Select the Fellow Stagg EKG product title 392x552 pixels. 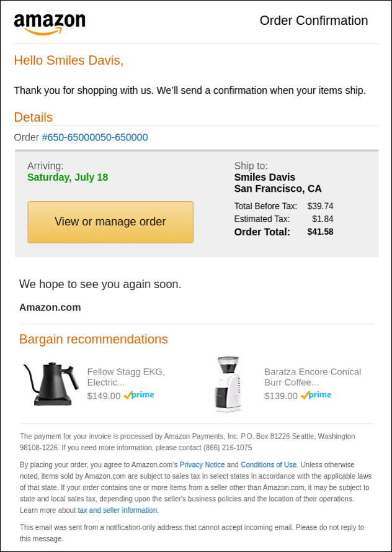click(126, 377)
